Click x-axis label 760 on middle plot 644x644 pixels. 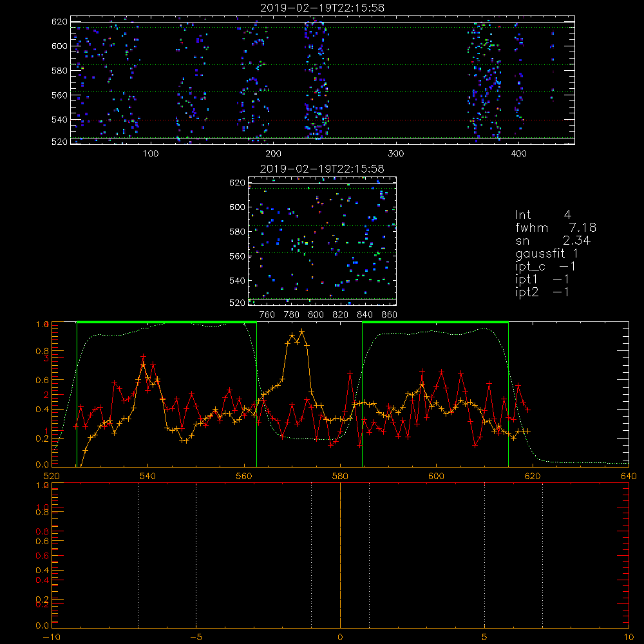tap(267, 315)
